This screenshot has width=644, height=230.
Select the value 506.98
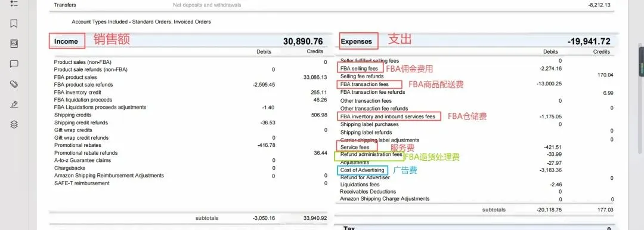coord(319,115)
